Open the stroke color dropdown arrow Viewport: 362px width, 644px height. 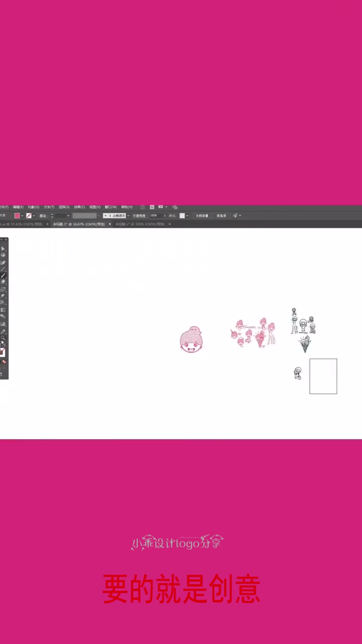(x=34, y=216)
